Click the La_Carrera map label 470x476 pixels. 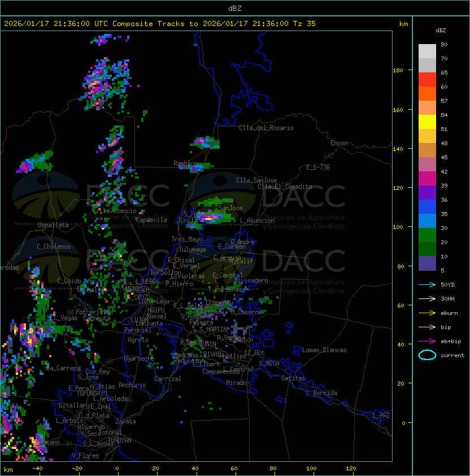[63, 368]
